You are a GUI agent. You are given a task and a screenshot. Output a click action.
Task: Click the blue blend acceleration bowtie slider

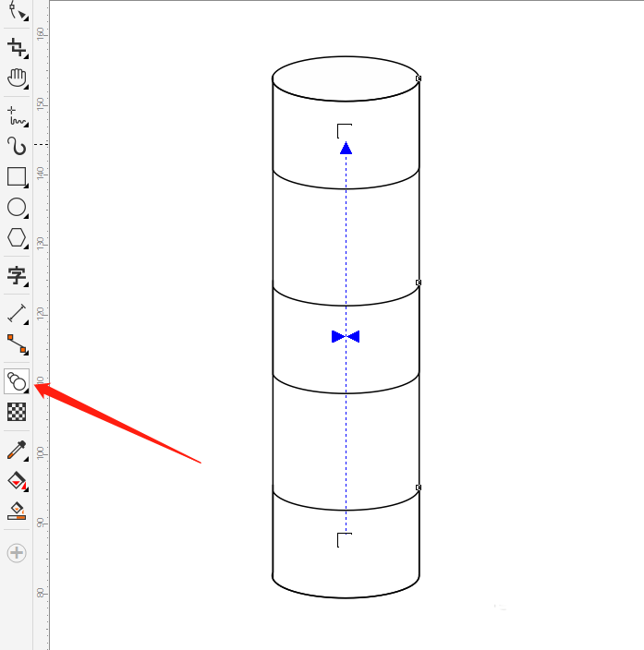(346, 337)
